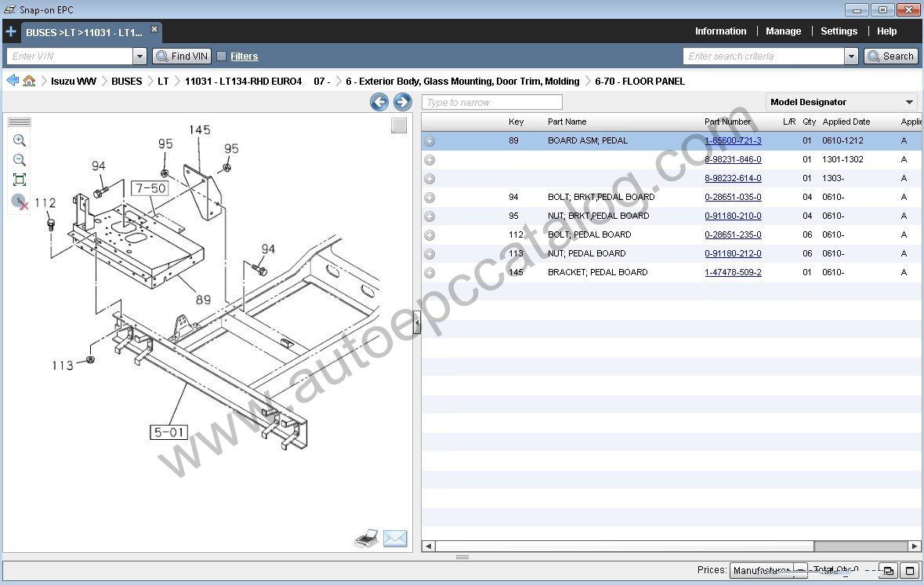Zoom out of the diagram
The width and height of the screenshot is (924, 585).
tap(20, 160)
